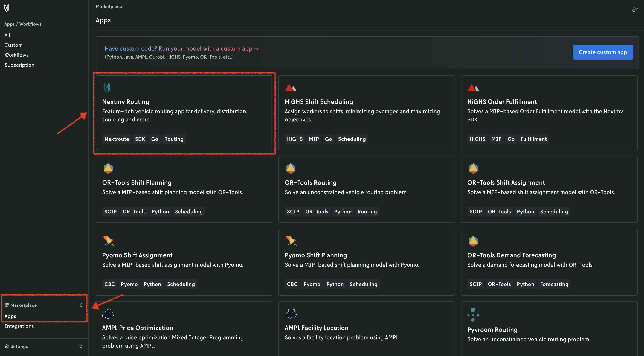Click the Create custom app button
The image size is (644, 356).
pos(603,52)
